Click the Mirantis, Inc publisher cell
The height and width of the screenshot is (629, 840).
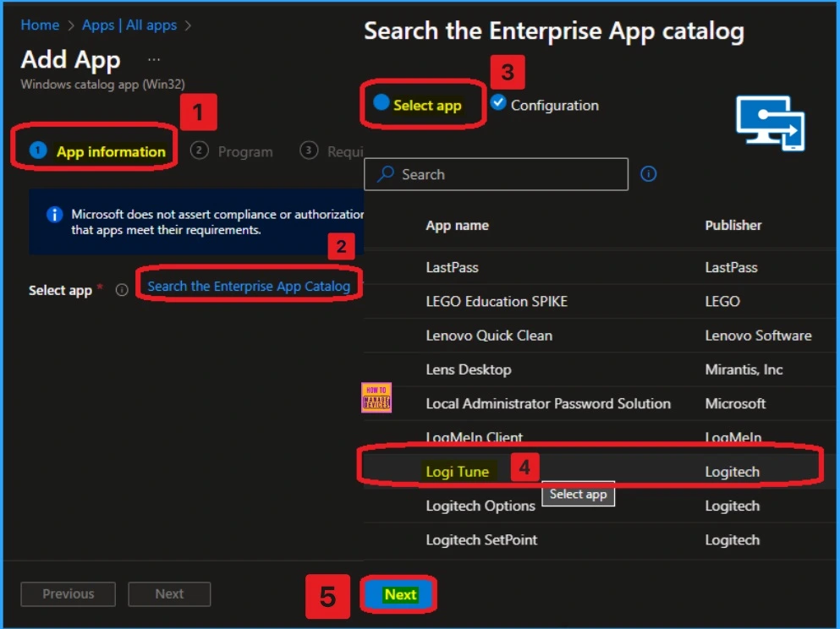(x=744, y=369)
